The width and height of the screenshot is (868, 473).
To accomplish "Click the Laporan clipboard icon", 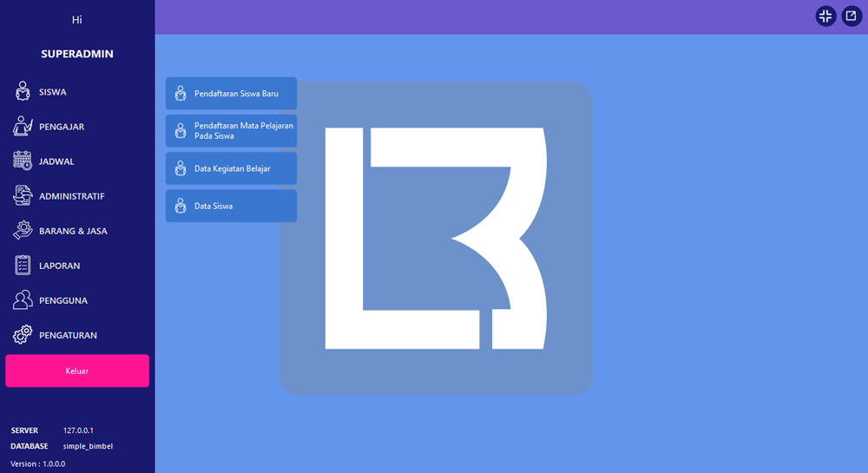I will [23, 266].
